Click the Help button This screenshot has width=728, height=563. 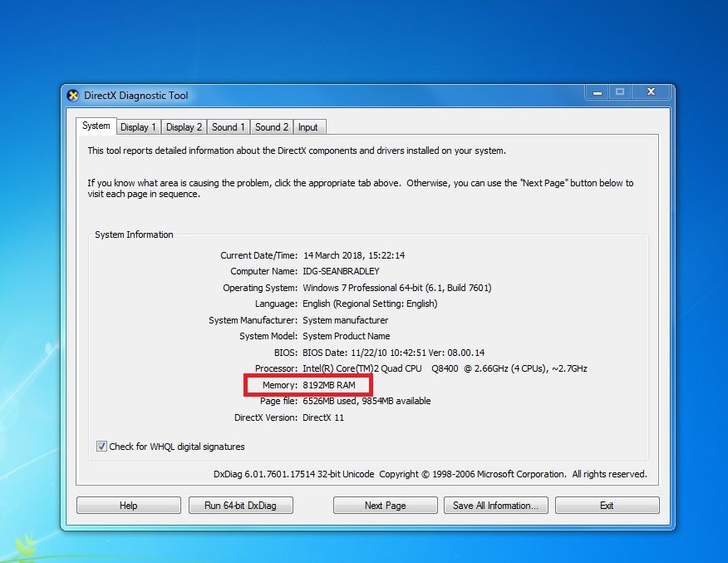(129, 506)
